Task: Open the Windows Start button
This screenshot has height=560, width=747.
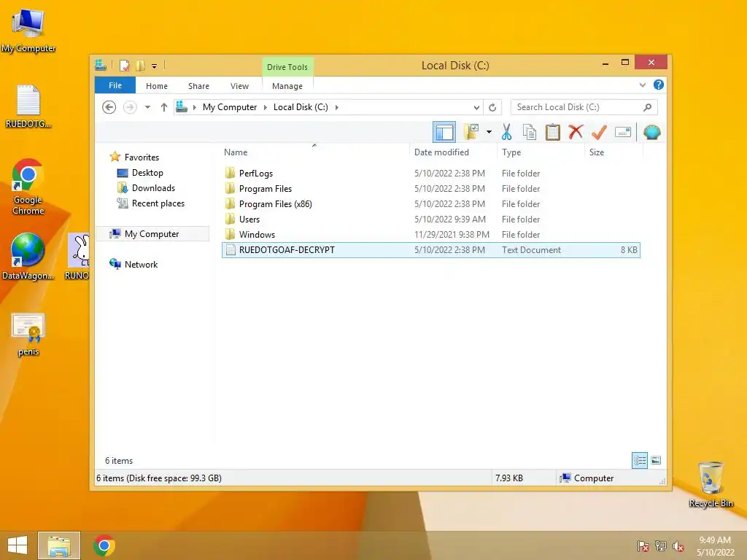Action: 18,545
